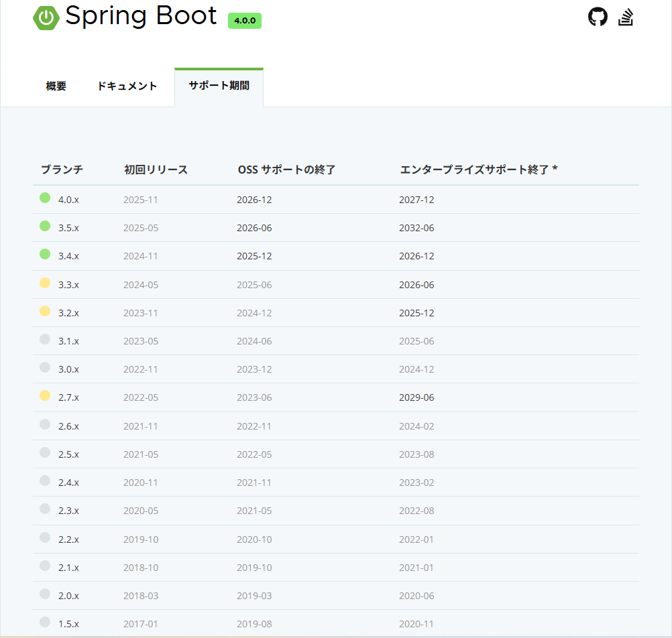Open the GitHub repository icon

point(598,17)
